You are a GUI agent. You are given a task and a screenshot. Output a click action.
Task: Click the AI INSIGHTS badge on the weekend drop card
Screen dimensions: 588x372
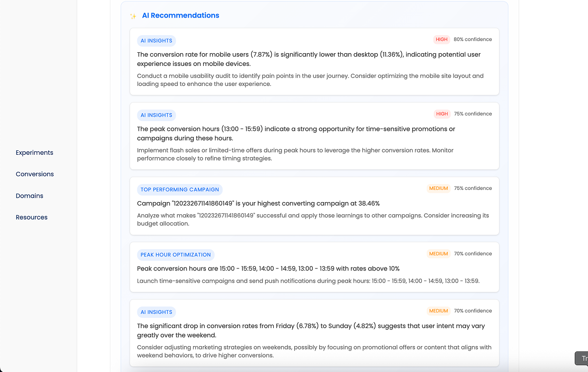pos(156,312)
